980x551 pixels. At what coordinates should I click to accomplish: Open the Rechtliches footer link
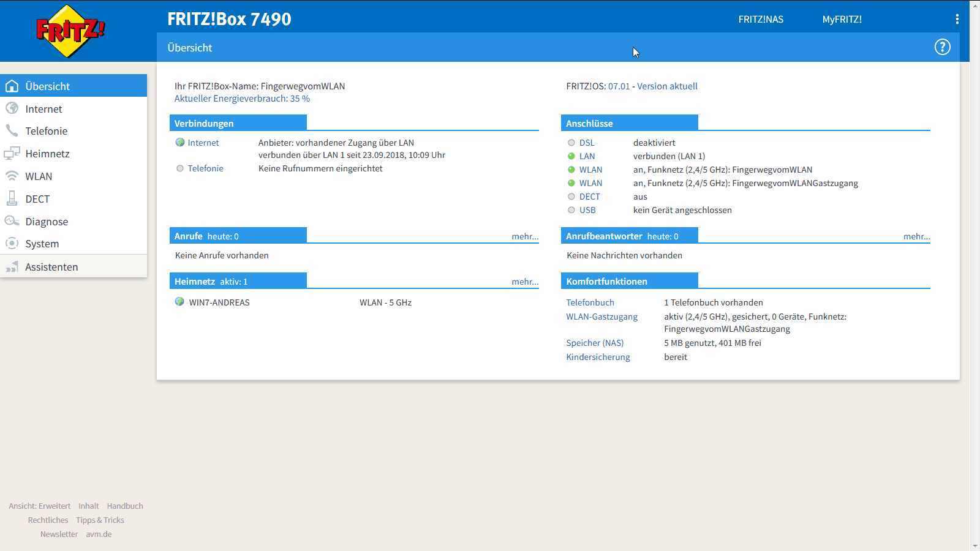pos(48,520)
